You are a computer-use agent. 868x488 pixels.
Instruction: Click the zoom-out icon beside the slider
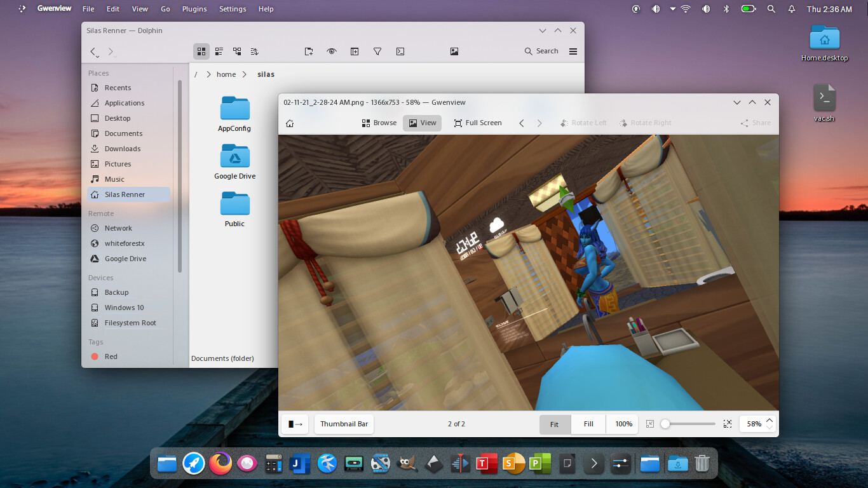tap(650, 424)
